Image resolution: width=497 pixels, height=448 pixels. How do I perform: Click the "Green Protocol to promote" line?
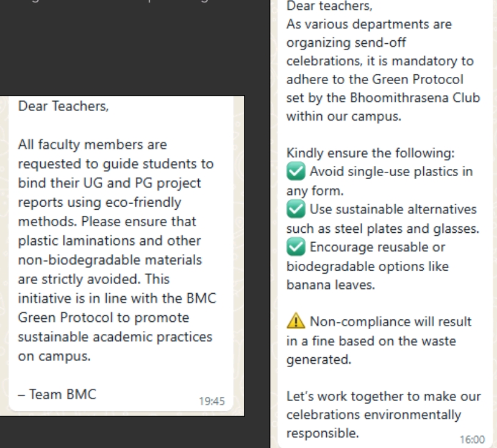pyautogui.click(x=104, y=318)
